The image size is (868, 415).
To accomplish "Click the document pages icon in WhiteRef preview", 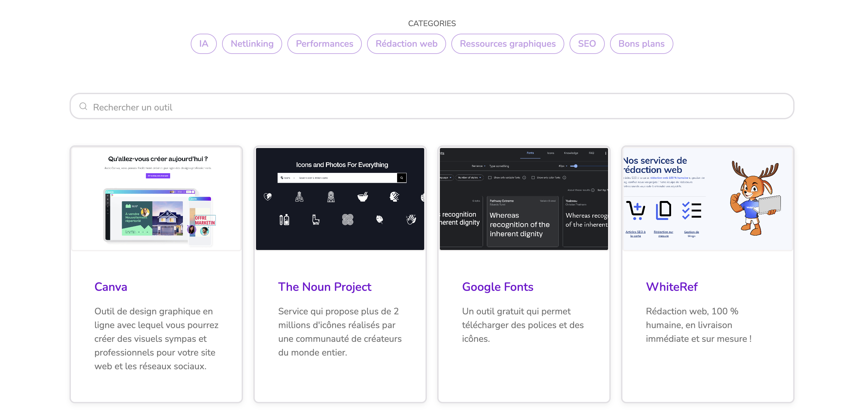I will 664,210.
